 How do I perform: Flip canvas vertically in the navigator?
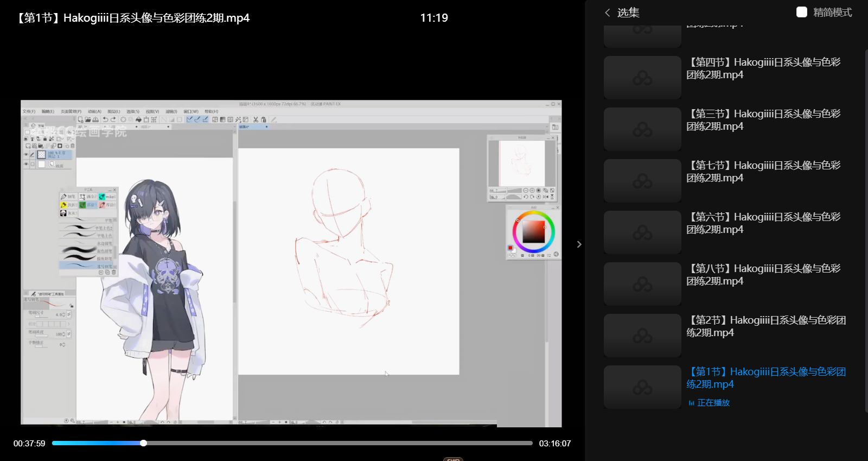click(552, 197)
